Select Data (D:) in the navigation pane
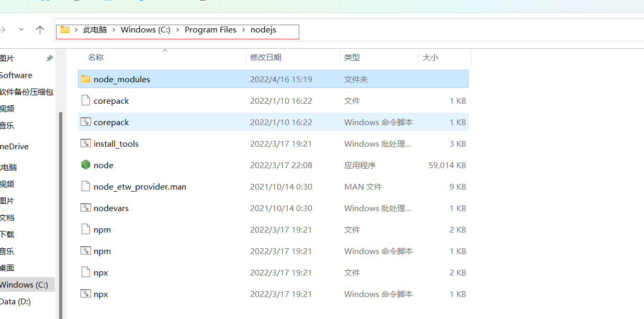The width and height of the screenshot is (644, 319). (15, 301)
